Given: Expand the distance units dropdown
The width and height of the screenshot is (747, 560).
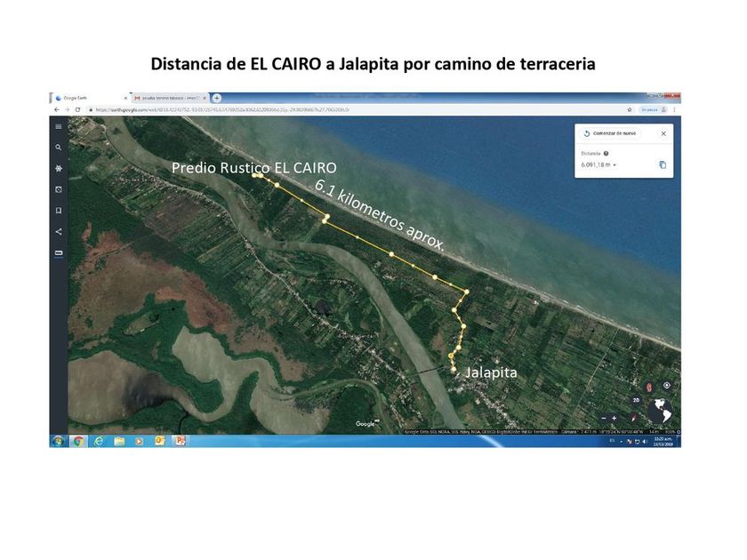Looking at the screenshot, I should [614, 165].
